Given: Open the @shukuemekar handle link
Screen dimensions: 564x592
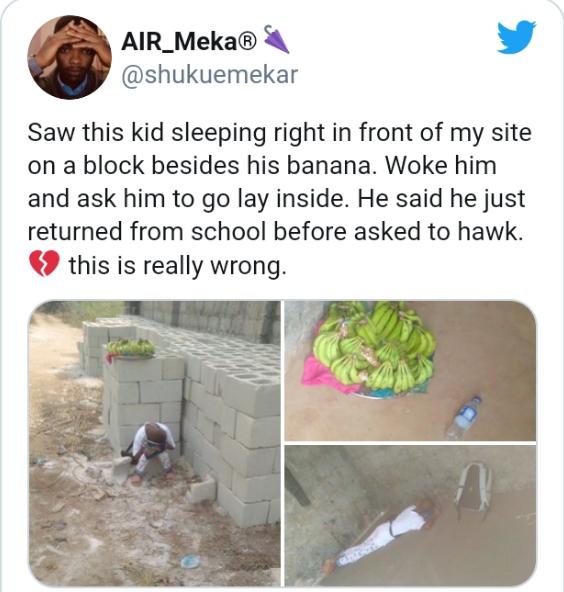Looking at the screenshot, I should pos(210,74).
